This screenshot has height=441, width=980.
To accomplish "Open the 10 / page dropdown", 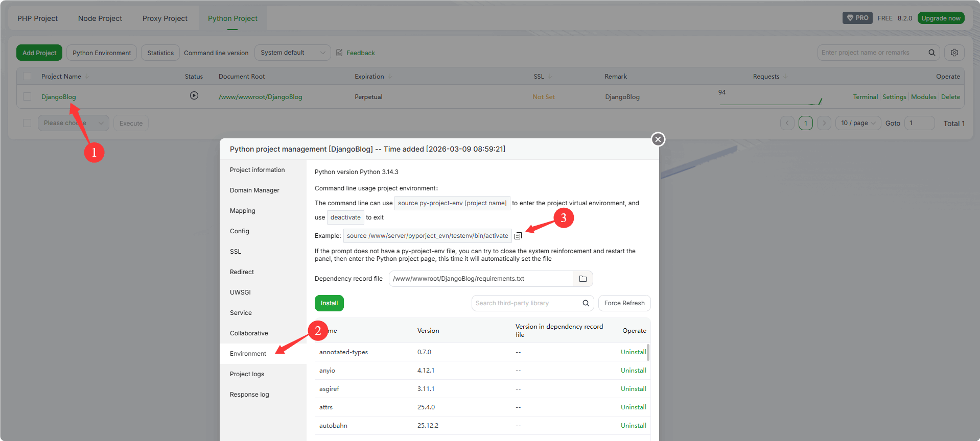I will pyautogui.click(x=858, y=123).
